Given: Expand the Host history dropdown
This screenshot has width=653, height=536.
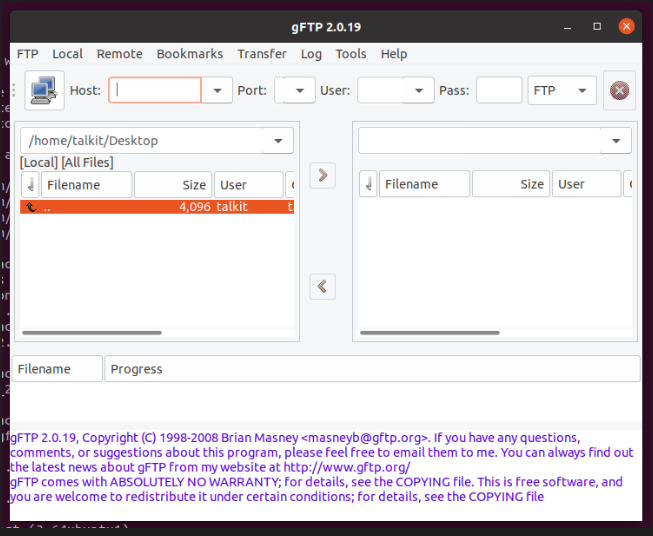Looking at the screenshot, I should click(x=217, y=90).
